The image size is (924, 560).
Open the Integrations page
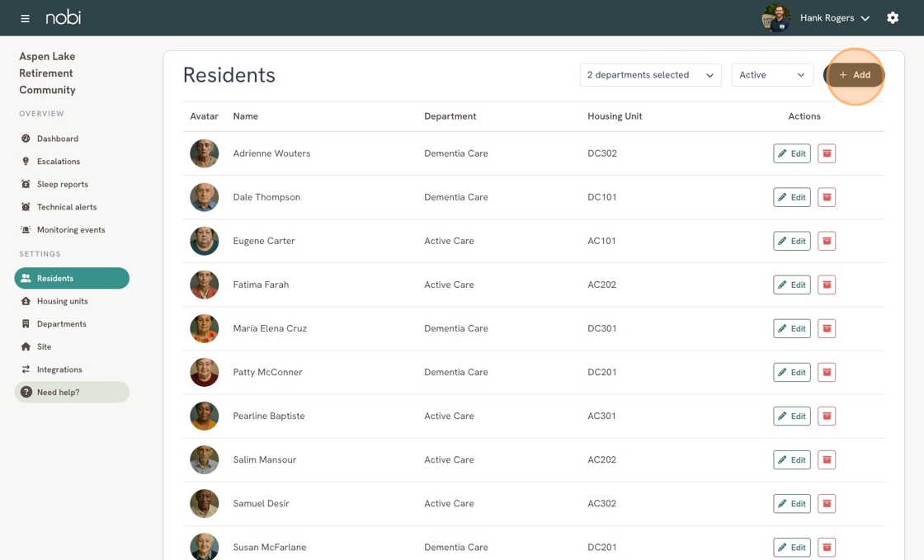(59, 369)
